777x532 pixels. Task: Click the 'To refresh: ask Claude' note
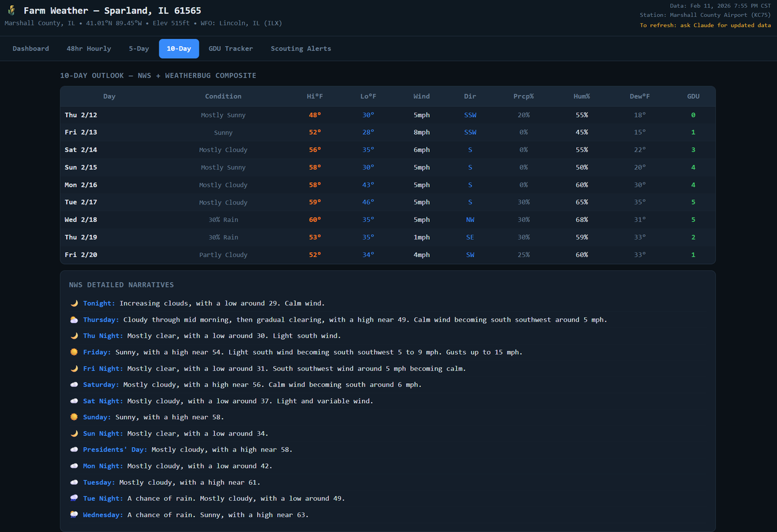705,25
